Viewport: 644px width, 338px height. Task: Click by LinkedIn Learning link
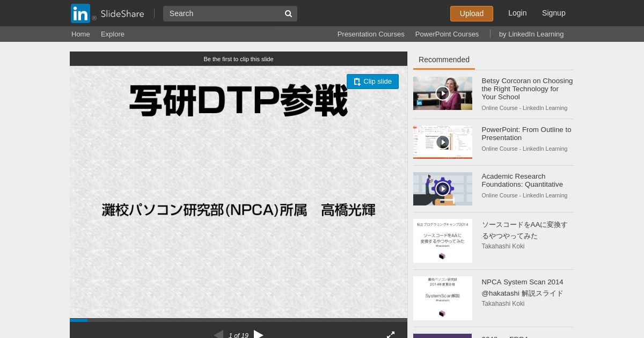[531, 34]
